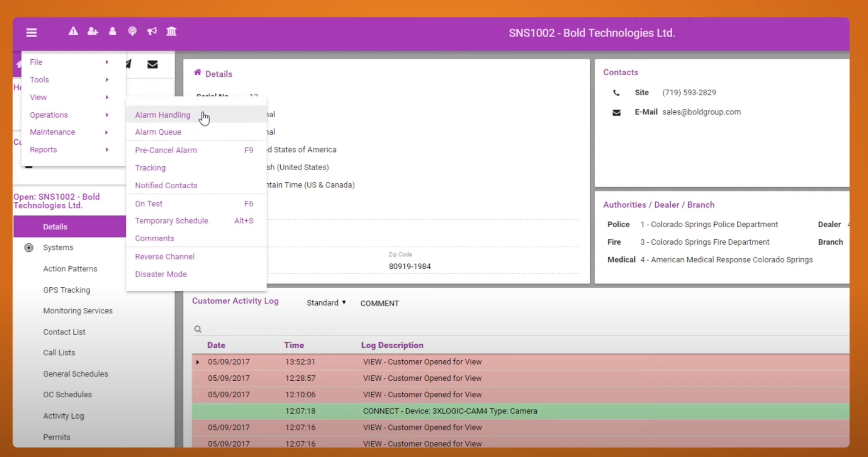
Task: Select the green CONNECT camera log row
Action: coord(450,411)
